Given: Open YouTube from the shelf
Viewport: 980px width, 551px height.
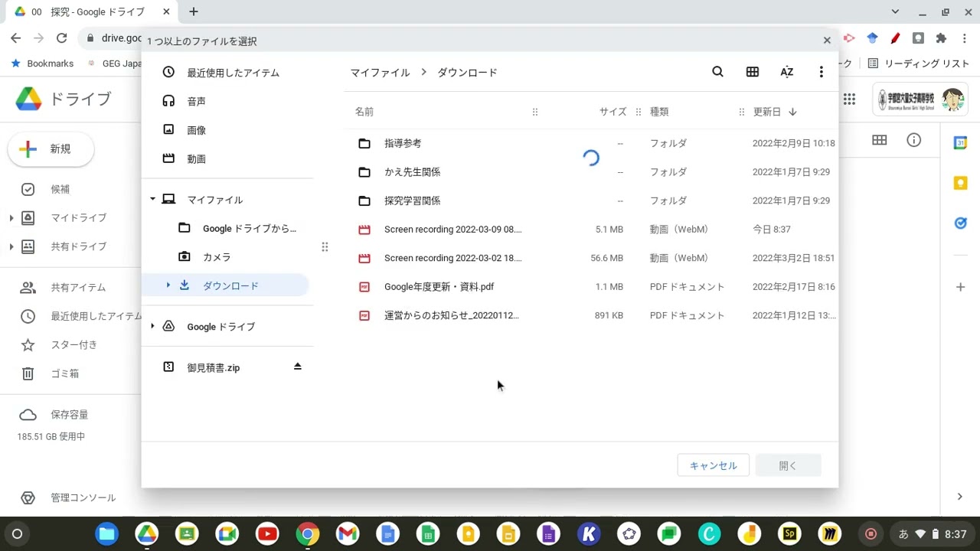Looking at the screenshot, I should [x=267, y=534].
